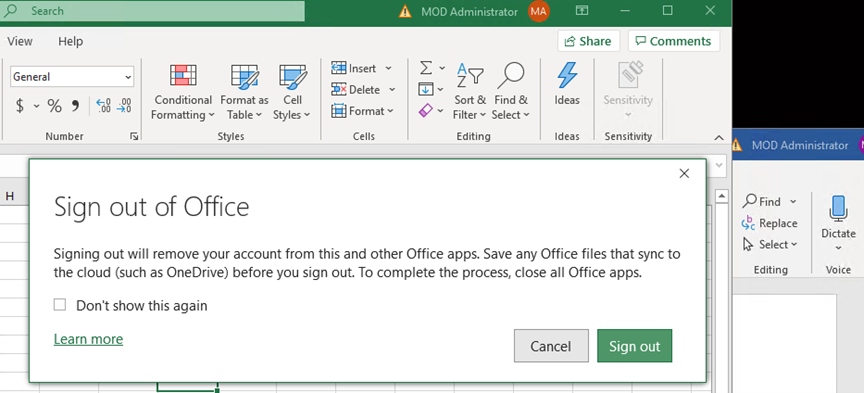Viewport: 864px width, 393px height.
Task: Check the Don't show this again box
Action: pyautogui.click(x=60, y=305)
